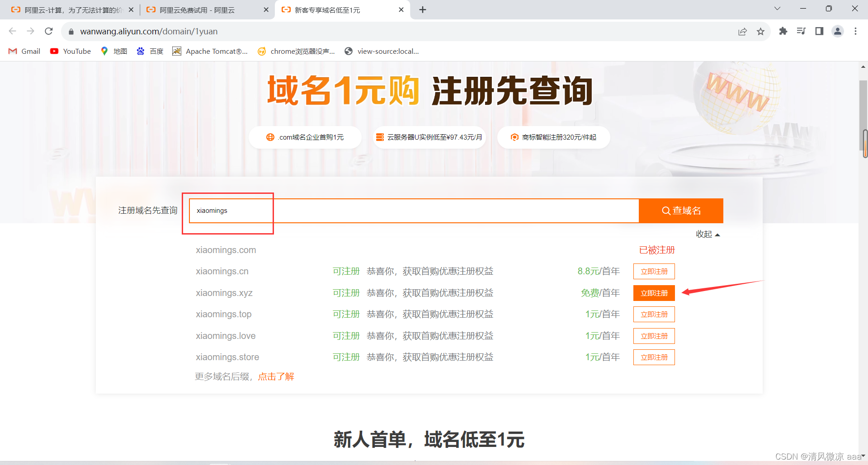
Task: Click 立即注册 for xiaomings.xyz
Action: tap(654, 293)
